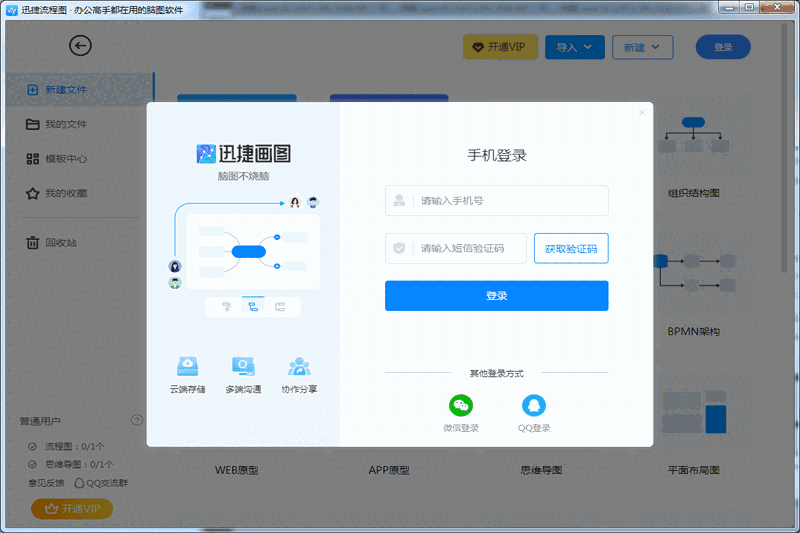Image resolution: width=800 pixels, height=533 pixels.
Task: Click the 手机登录 heading text
Action: (x=496, y=156)
